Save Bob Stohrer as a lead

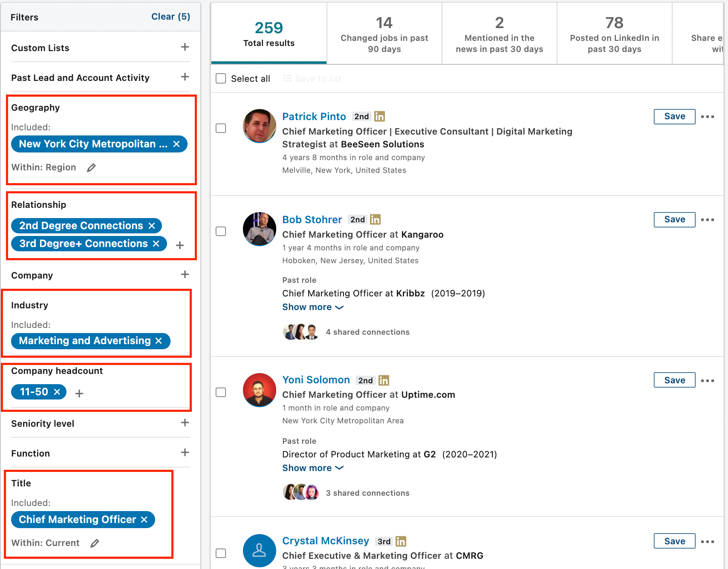coord(675,220)
